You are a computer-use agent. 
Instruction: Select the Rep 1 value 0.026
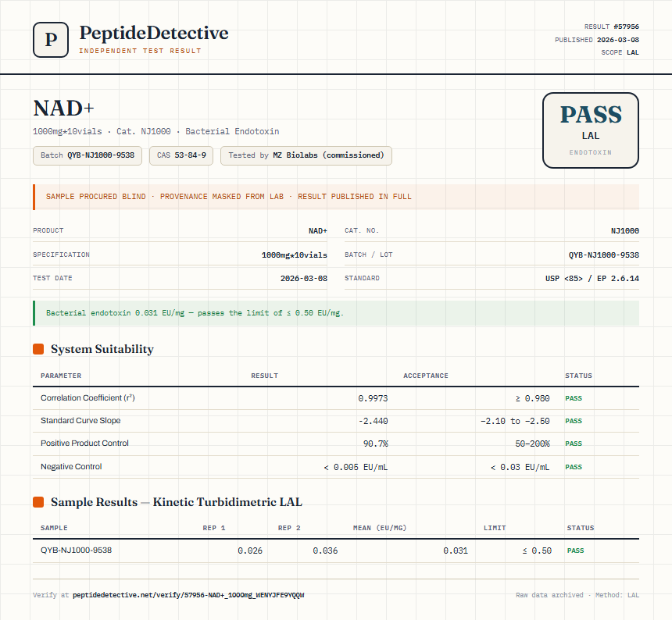click(x=250, y=551)
